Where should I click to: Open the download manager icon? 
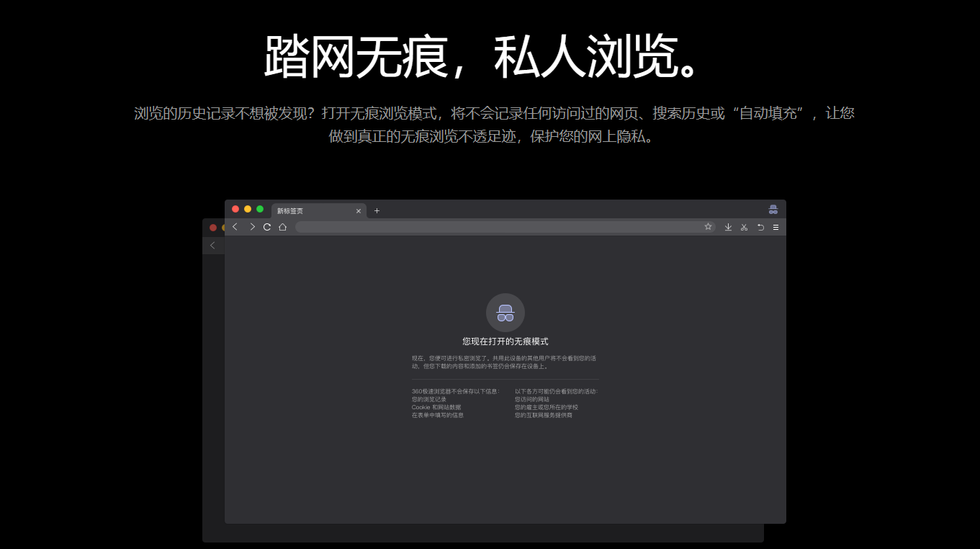(728, 226)
